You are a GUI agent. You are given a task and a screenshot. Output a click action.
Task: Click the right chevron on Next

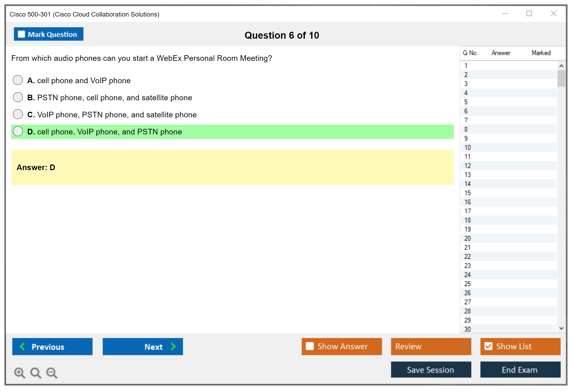click(173, 346)
